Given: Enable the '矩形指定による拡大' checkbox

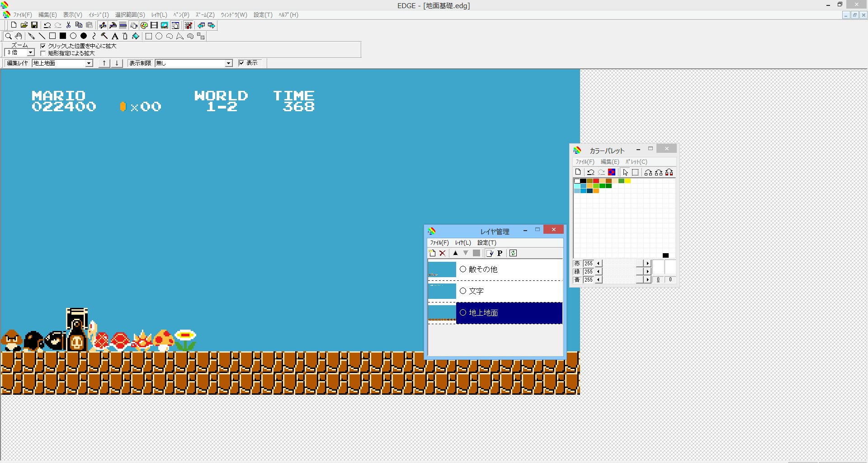Looking at the screenshot, I should click(x=43, y=53).
